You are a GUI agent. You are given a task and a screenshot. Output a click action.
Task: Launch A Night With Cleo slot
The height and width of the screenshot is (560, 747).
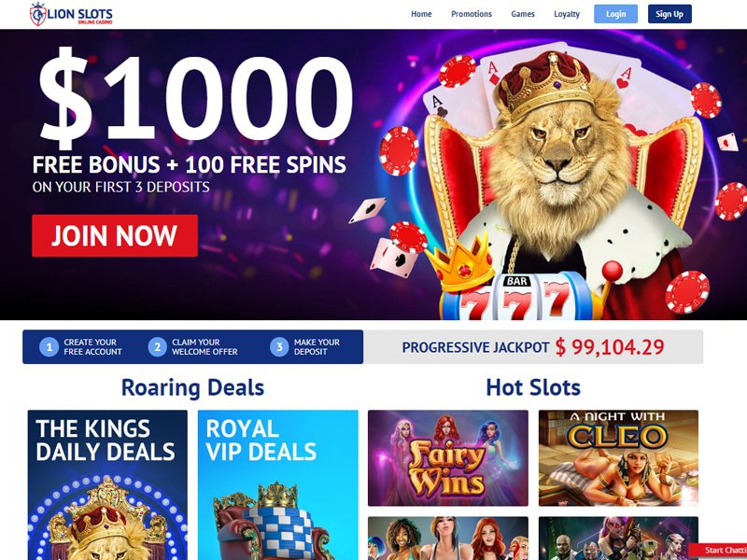coord(618,458)
